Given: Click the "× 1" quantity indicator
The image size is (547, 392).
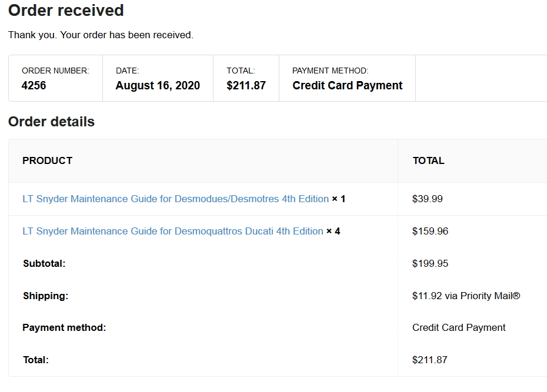Looking at the screenshot, I should click(339, 199).
